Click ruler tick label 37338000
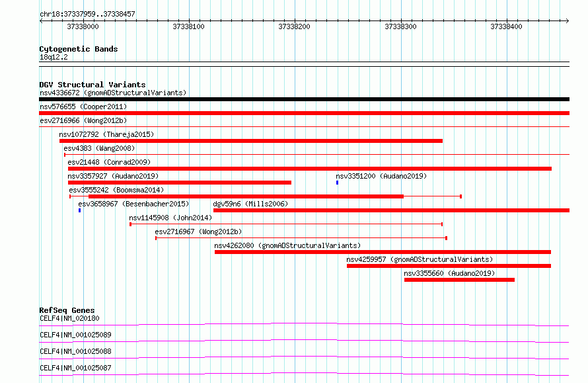 (x=83, y=26)
